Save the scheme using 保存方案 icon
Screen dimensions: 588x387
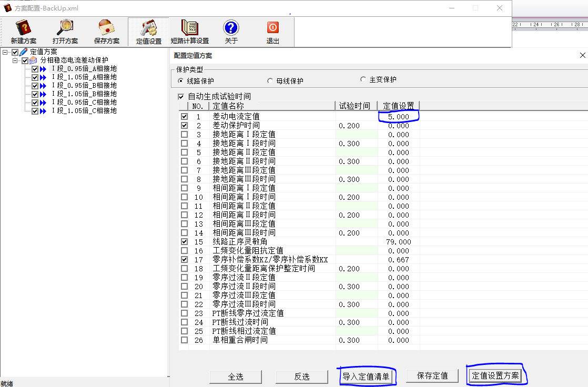[106, 32]
